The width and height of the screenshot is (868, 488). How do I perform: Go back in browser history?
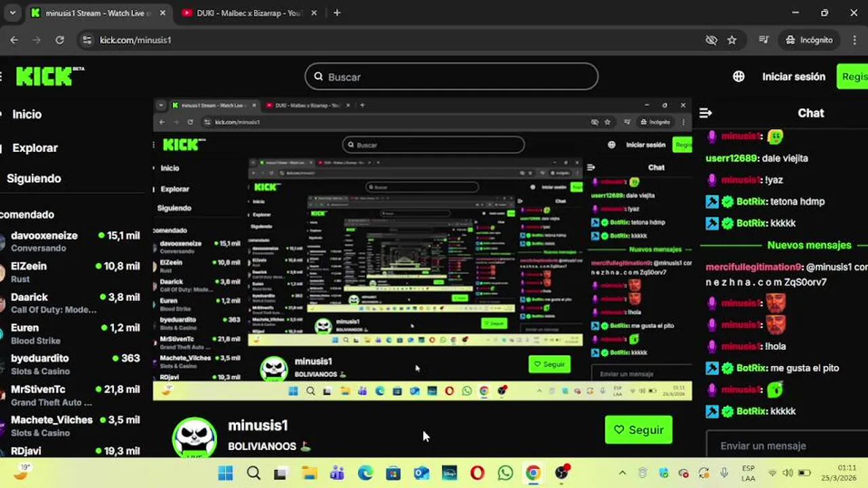click(x=14, y=40)
